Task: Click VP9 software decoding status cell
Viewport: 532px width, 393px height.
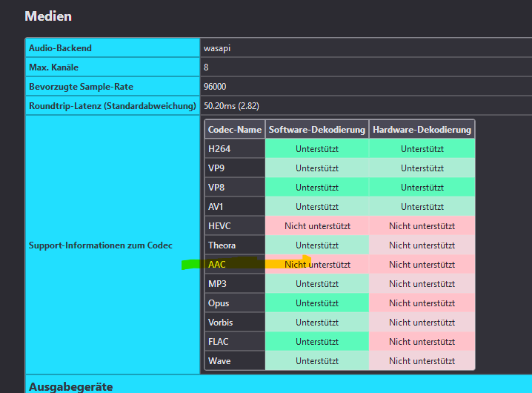Action: click(317, 168)
